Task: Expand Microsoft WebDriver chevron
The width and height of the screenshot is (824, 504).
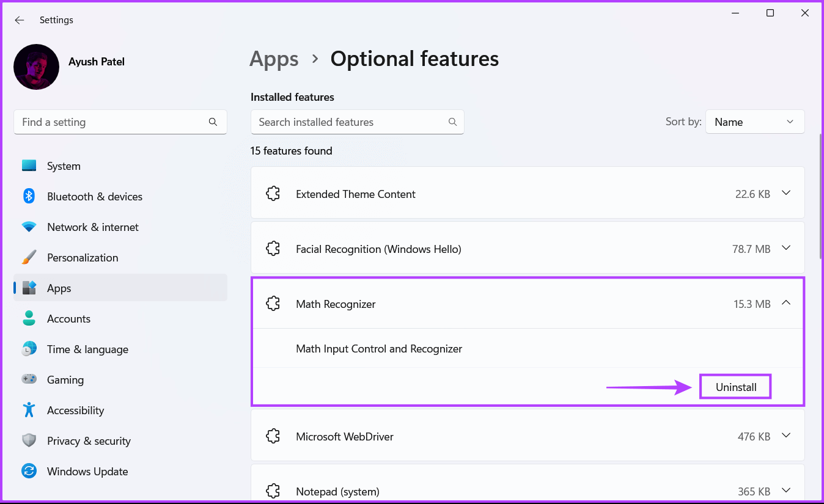Action: tap(786, 436)
